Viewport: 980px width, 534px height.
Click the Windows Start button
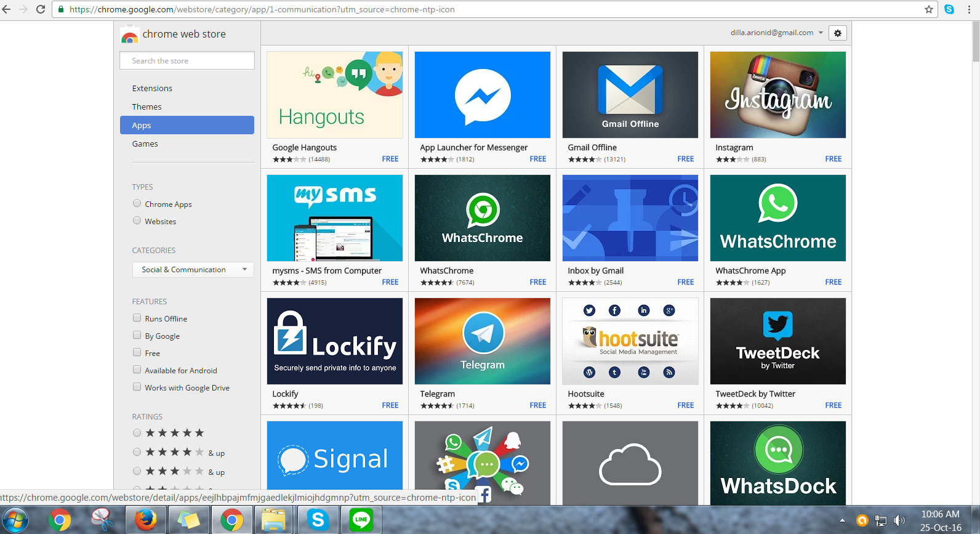tap(15, 520)
